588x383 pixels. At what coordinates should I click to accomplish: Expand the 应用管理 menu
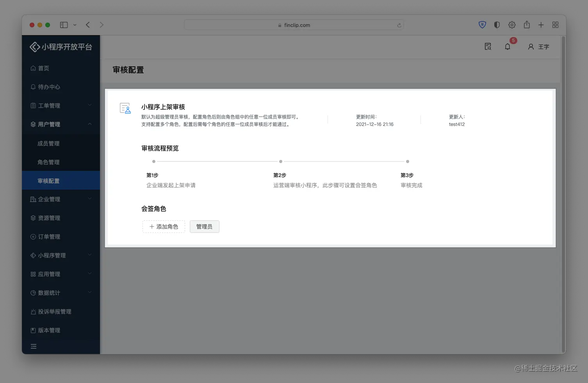[61, 274]
